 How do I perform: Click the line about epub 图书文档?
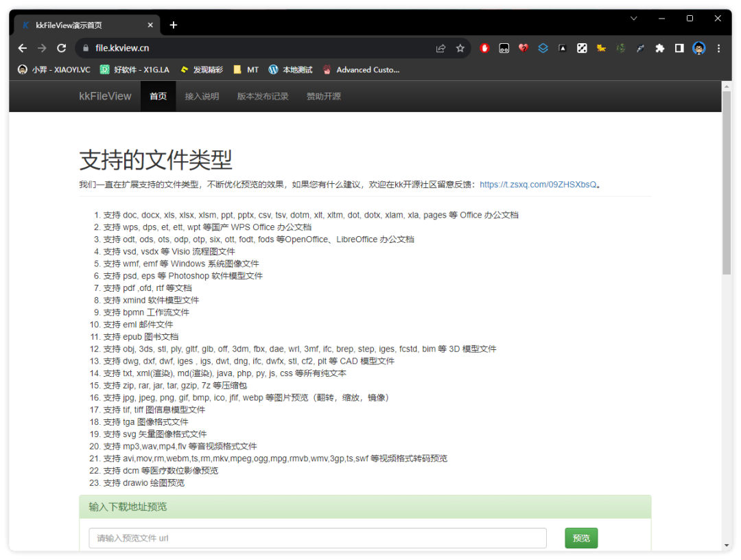point(141,337)
